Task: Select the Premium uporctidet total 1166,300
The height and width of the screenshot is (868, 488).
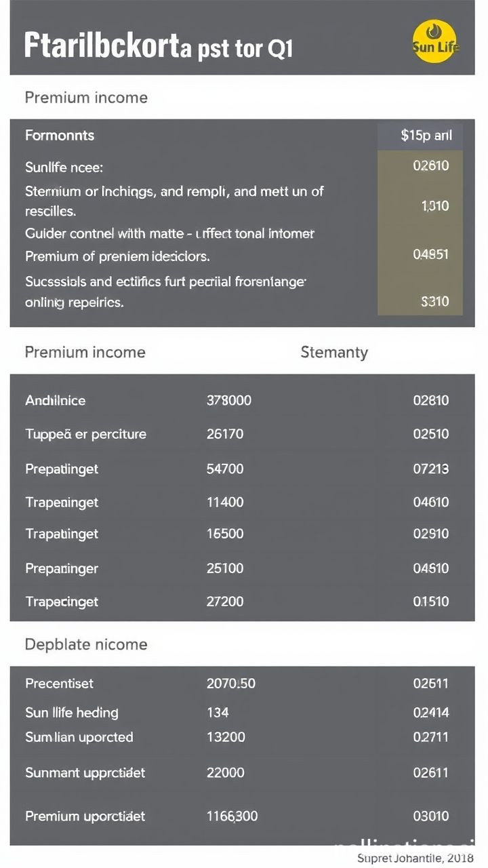Action: click(232, 816)
